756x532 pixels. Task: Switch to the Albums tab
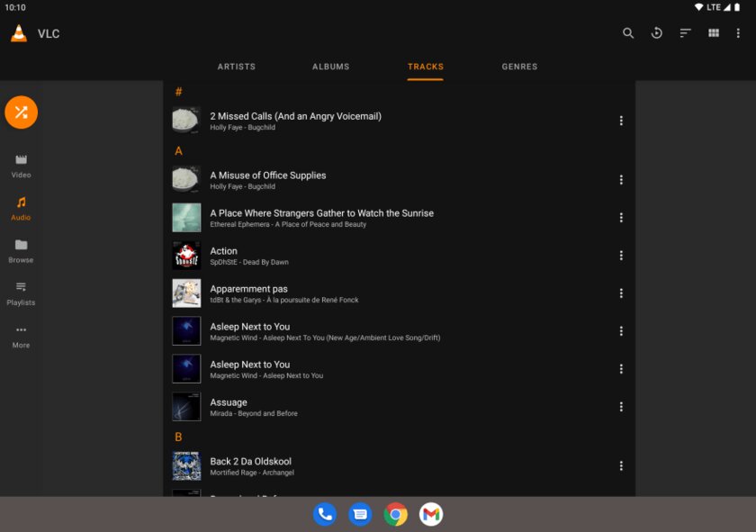[x=330, y=67]
